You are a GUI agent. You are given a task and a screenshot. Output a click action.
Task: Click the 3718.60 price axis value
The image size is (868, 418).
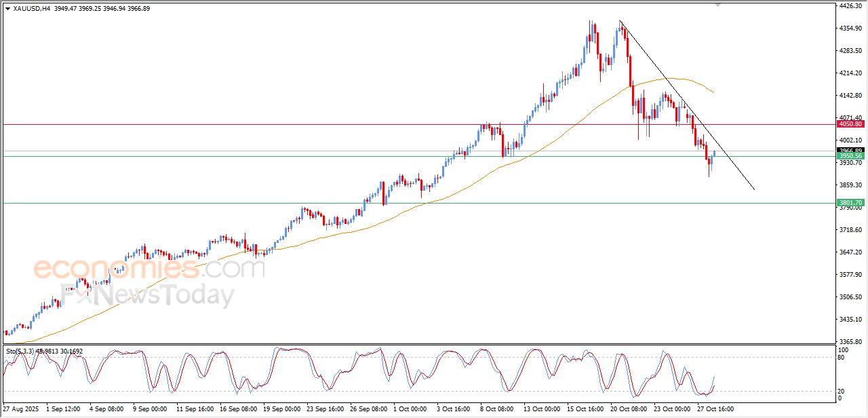click(850, 229)
